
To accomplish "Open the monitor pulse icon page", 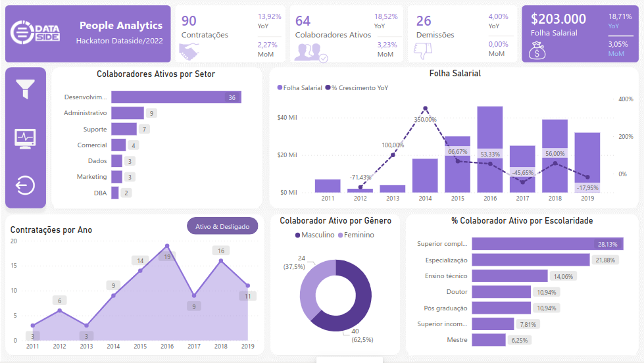I will 26,138.
